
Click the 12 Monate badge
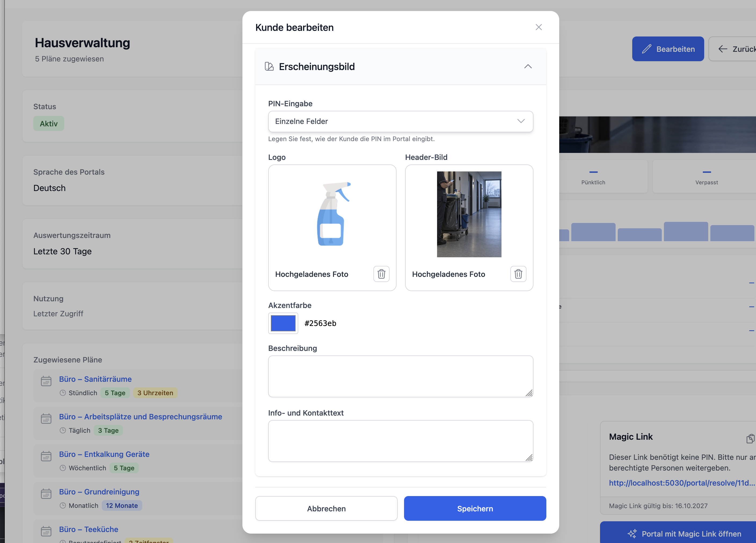tap(122, 505)
